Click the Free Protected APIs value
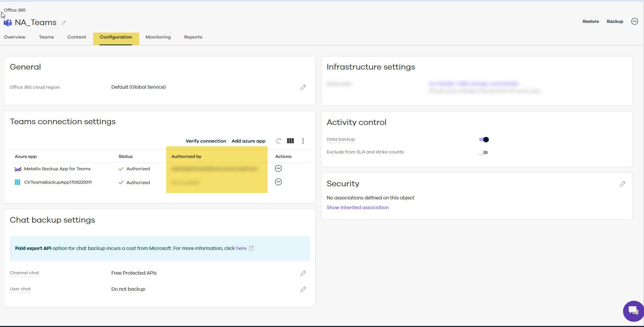The width and height of the screenshot is (644, 327). (134, 273)
